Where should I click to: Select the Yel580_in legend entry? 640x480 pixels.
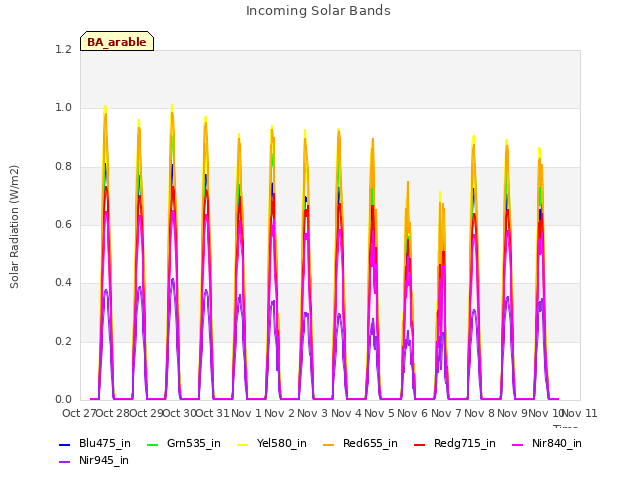[x=272, y=443]
